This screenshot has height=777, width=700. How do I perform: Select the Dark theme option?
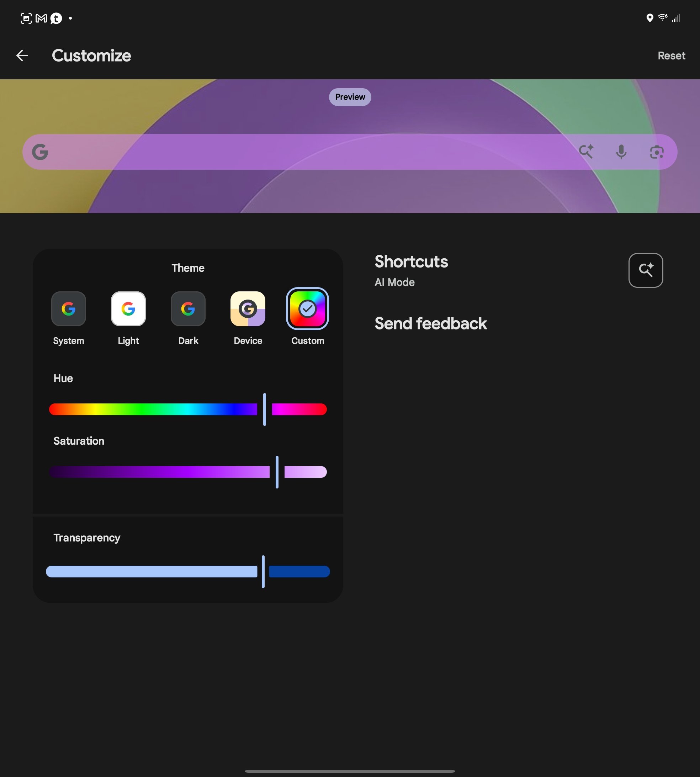(x=188, y=309)
